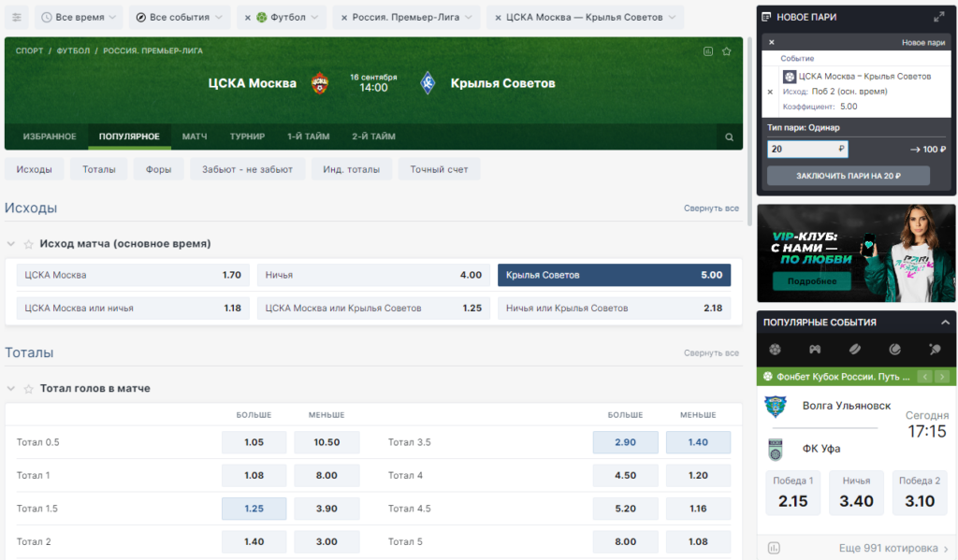
Task: Open the Все время period dropdown
Action: pos(79,17)
